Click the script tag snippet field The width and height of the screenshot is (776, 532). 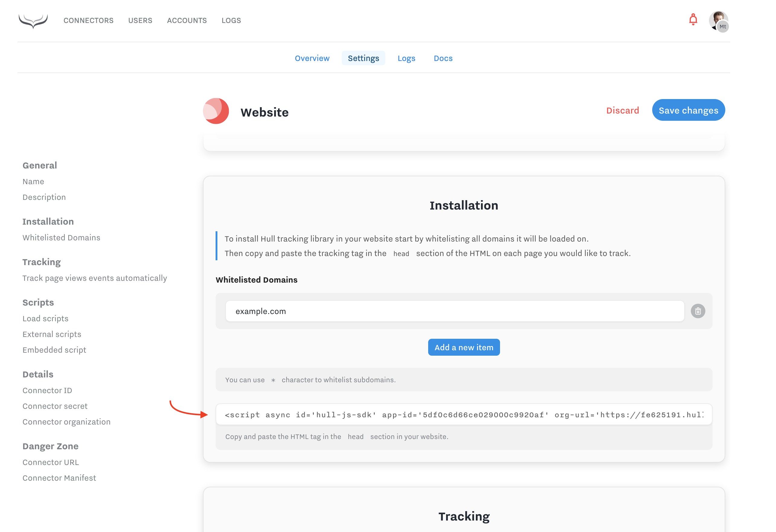pyautogui.click(x=463, y=415)
